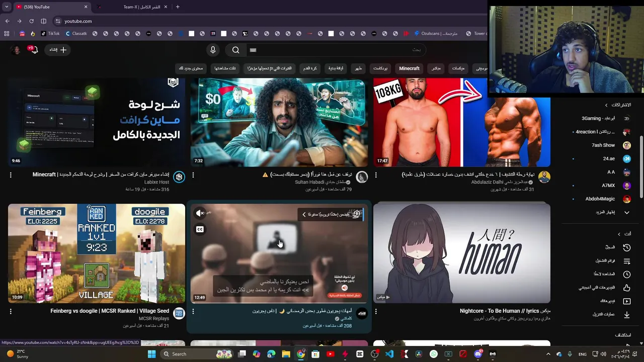The width and height of the screenshot is (644, 362).
Task: Click Nightcore - To Be Human title
Action: click(505, 311)
